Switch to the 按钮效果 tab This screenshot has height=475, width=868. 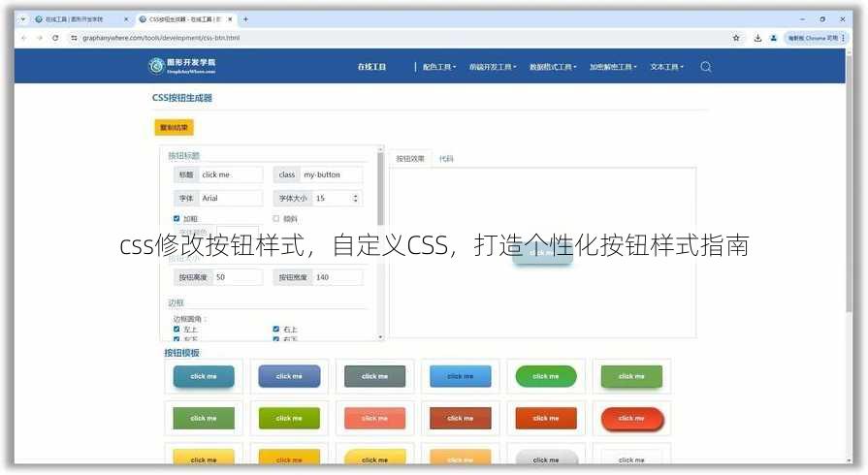coord(410,158)
